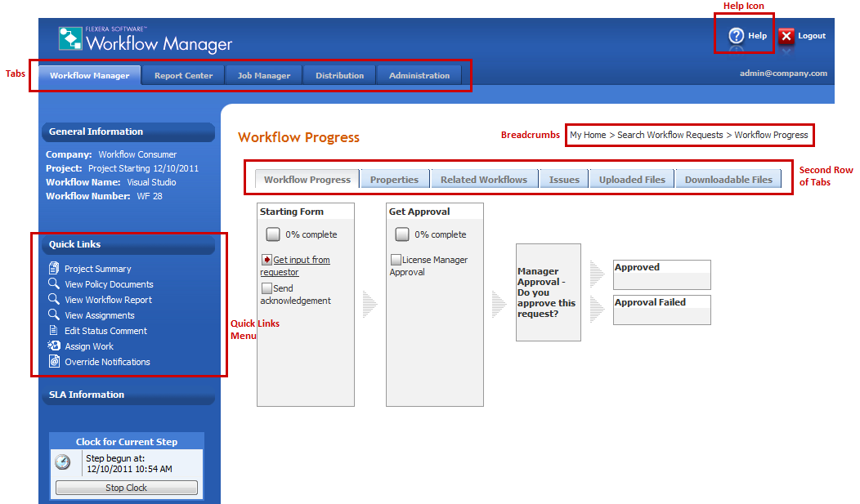860x504 pixels.
Task: Check the Send acknowledgement checkbox
Action: click(x=267, y=288)
